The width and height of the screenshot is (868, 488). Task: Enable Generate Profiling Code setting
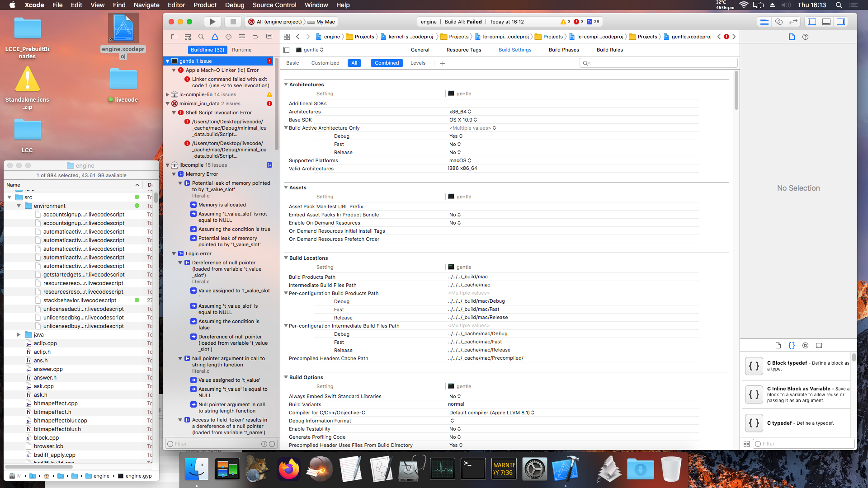pyautogui.click(x=455, y=437)
